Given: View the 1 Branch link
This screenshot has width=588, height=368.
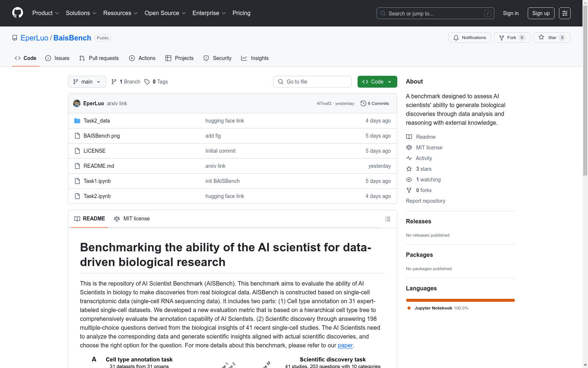Looking at the screenshot, I should pos(126,82).
